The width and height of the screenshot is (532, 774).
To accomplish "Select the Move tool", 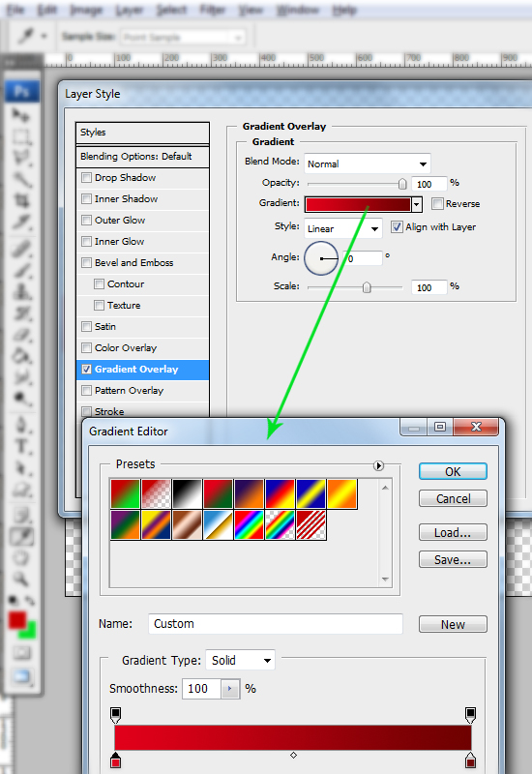I will (20, 115).
